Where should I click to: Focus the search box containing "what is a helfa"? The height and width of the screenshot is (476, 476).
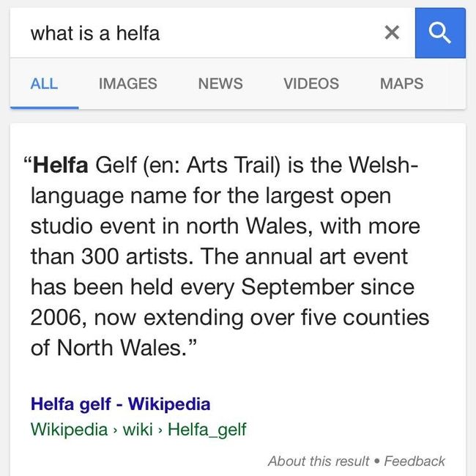point(198,33)
